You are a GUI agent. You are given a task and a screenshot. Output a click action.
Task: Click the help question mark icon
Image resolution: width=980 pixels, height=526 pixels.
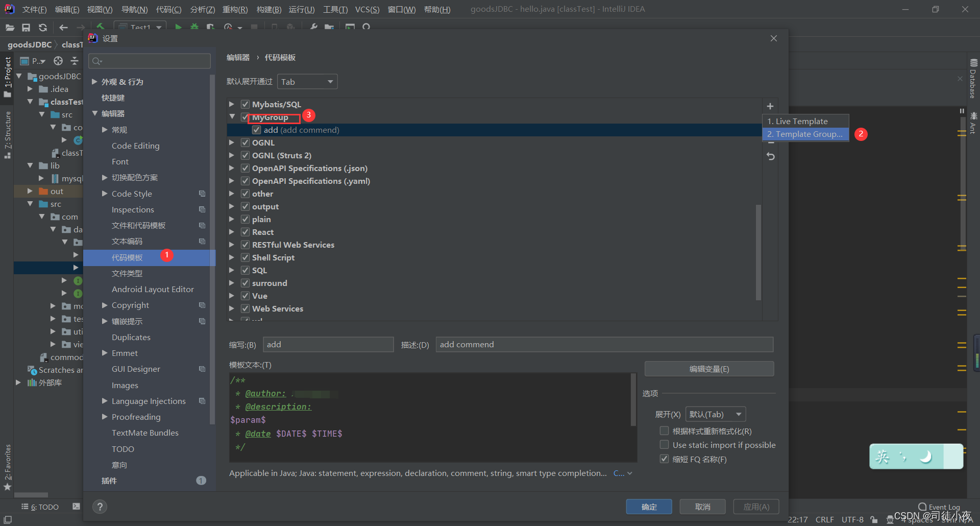[100, 507]
